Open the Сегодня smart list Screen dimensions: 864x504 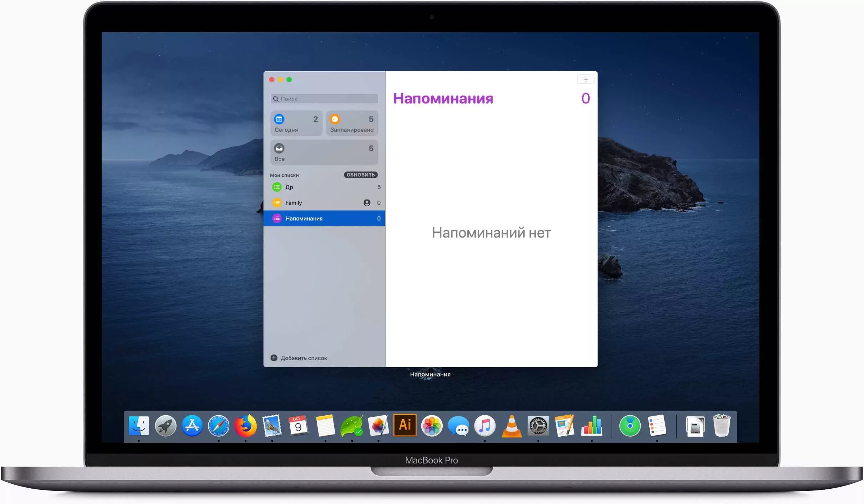296,123
